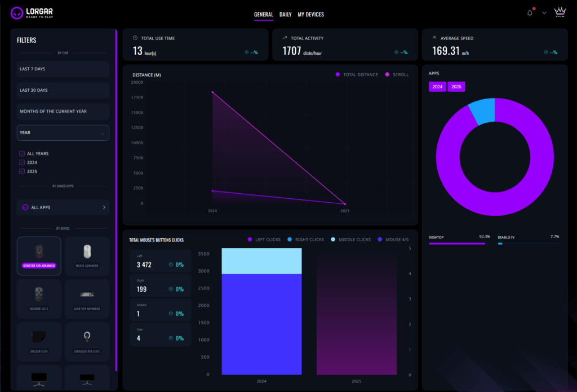This screenshot has height=392, width=577.
Task: Select the Steller Elite mousepad device
Action: tap(39, 341)
